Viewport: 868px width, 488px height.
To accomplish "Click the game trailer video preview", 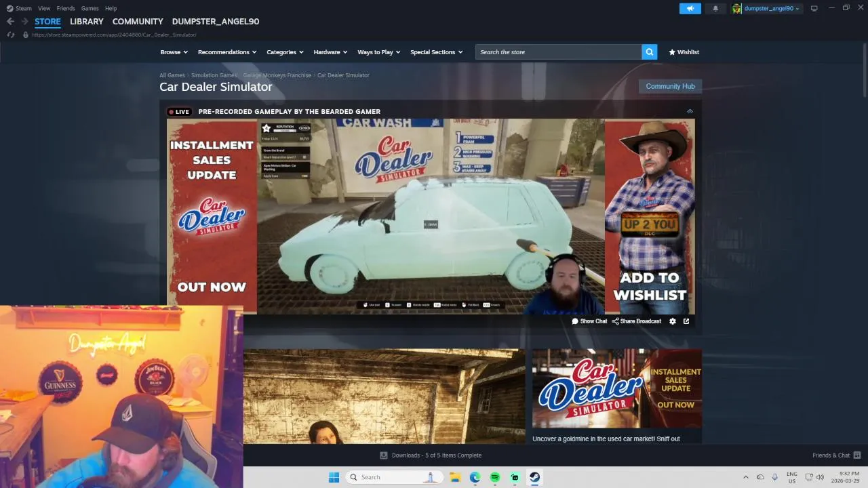I will tap(384, 396).
